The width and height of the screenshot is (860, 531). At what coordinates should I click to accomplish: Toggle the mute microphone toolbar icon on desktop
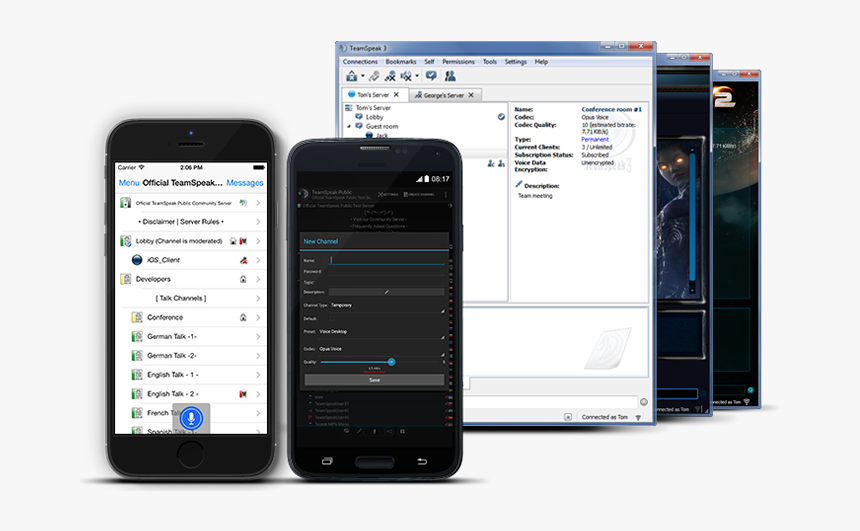pyautogui.click(x=390, y=76)
